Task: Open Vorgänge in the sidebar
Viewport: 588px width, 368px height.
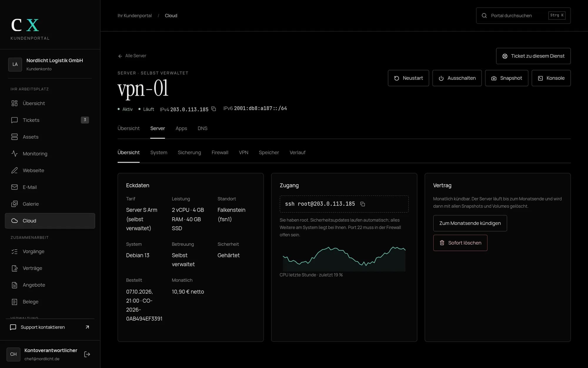Action: [x=50, y=251]
